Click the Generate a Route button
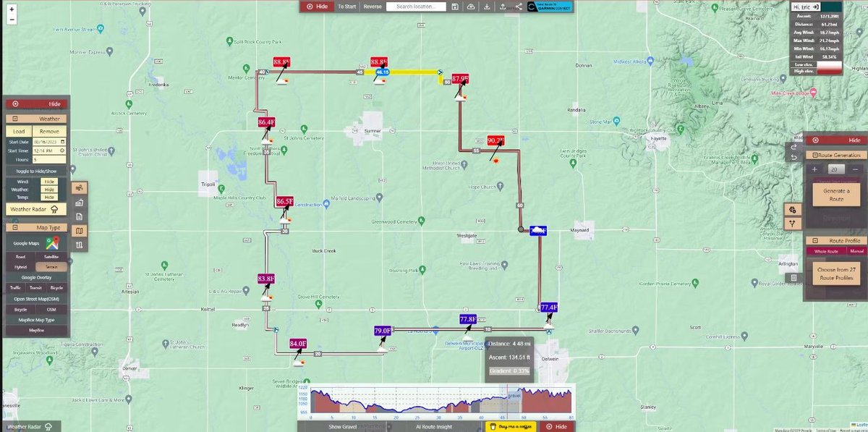 point(836,194)
